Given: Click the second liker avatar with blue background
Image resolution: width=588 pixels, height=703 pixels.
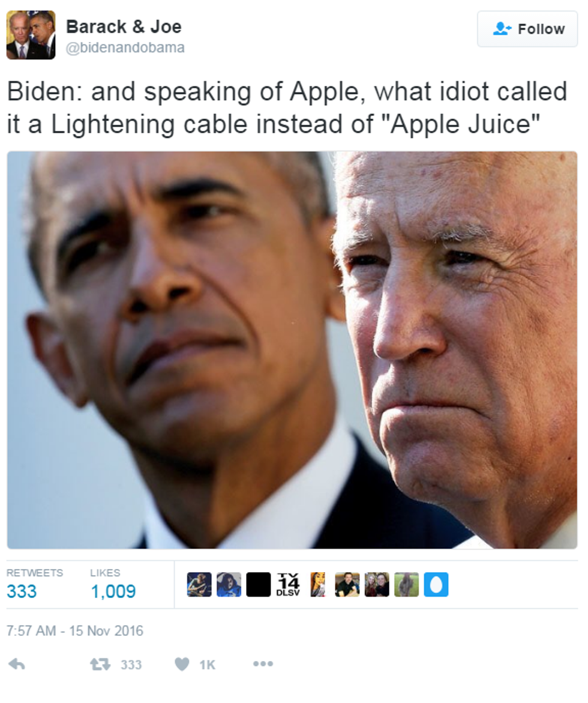Looking at the screenshot, I should click(x=229, y=585).
